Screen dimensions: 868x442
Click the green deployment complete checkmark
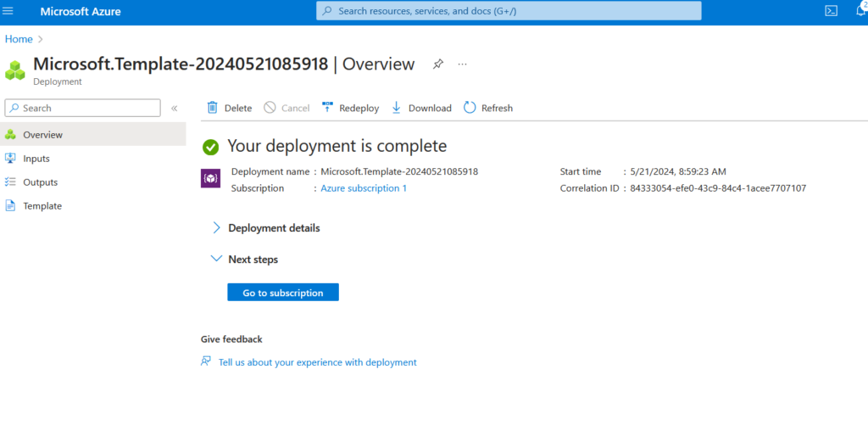pos(210,147)
